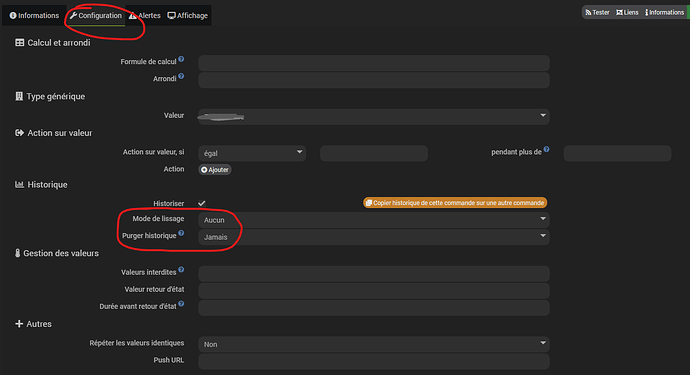The height and width of the screenshot is (375, 690).
Task: Click the Tester button's signal icon
Action: click(588, 12)
